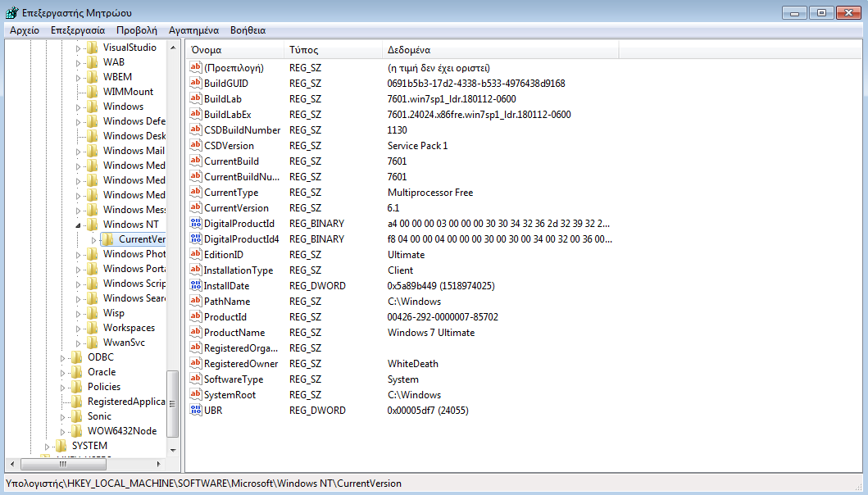The height and width of the screenshot is (495, 868).
Task: Click the RegisteredOwner string value icon
Action: point(195,363)
